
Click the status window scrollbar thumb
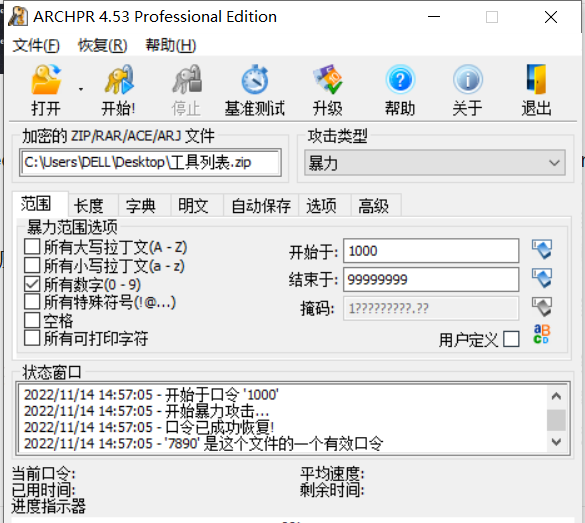(556, 420)
